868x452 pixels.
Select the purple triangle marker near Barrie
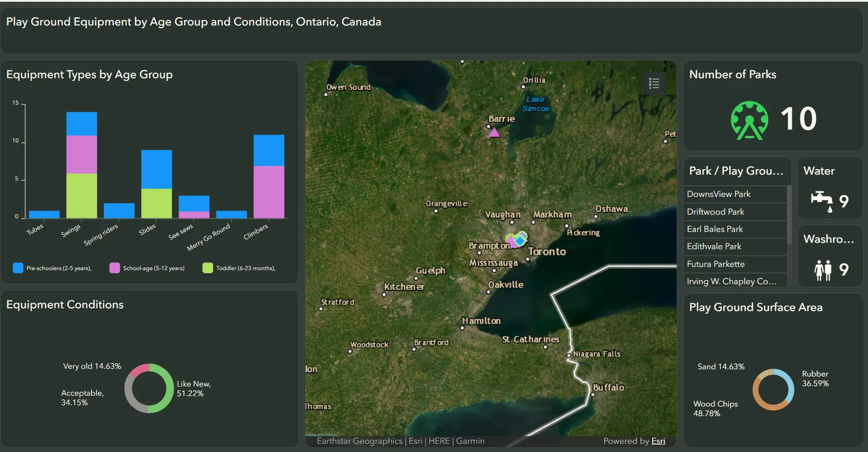click(x=494, y=132)
